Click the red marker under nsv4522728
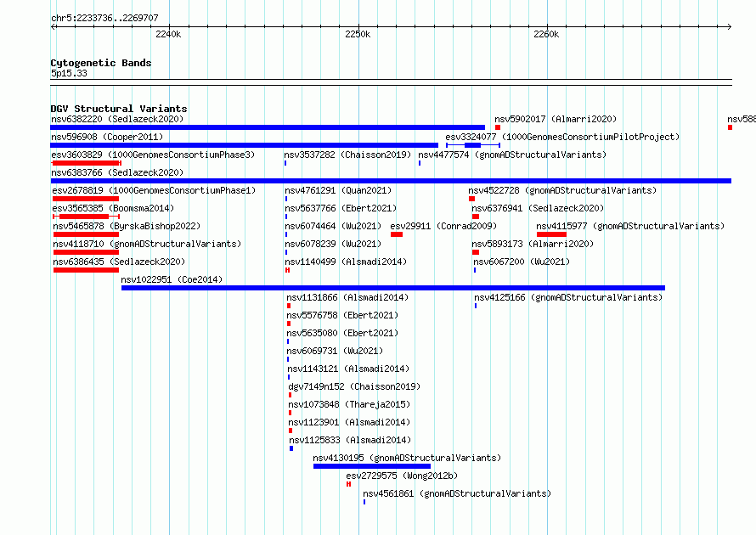 point(471,199)
